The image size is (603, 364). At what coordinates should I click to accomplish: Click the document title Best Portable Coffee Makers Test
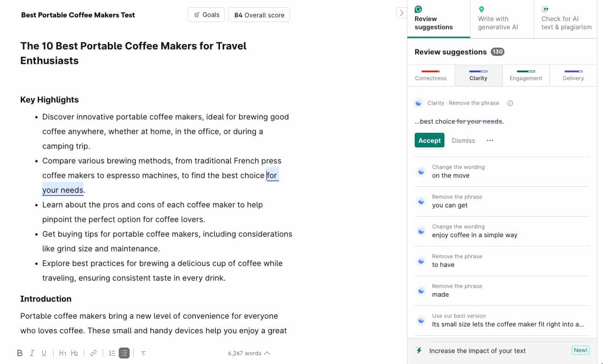click(x=78, y=15)
